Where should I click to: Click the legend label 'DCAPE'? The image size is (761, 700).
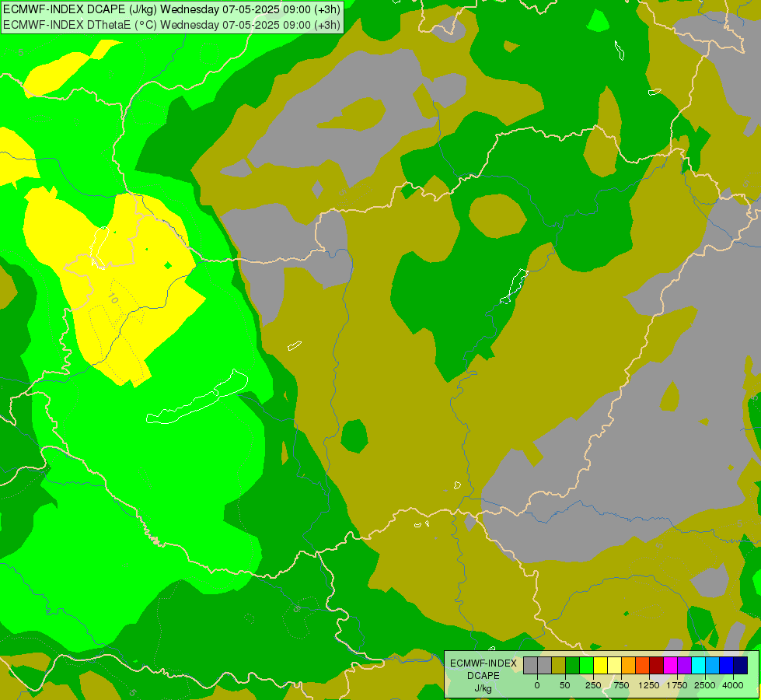(483, 676)
